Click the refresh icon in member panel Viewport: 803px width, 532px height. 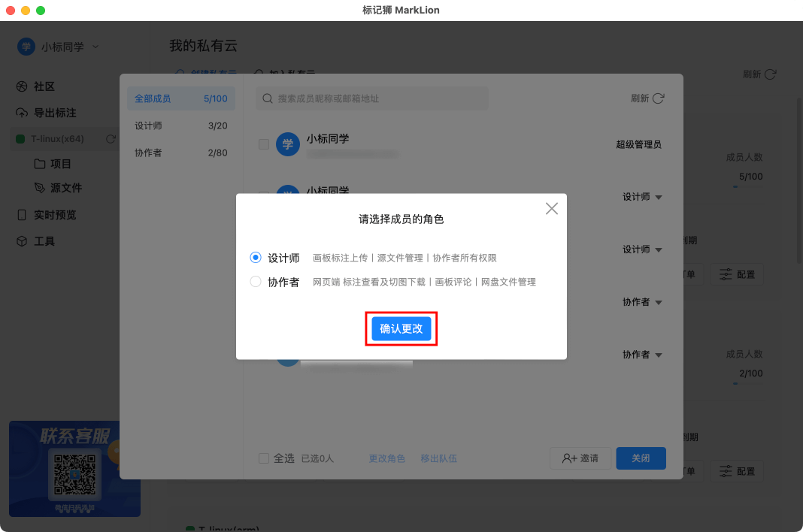coord(659,98)
